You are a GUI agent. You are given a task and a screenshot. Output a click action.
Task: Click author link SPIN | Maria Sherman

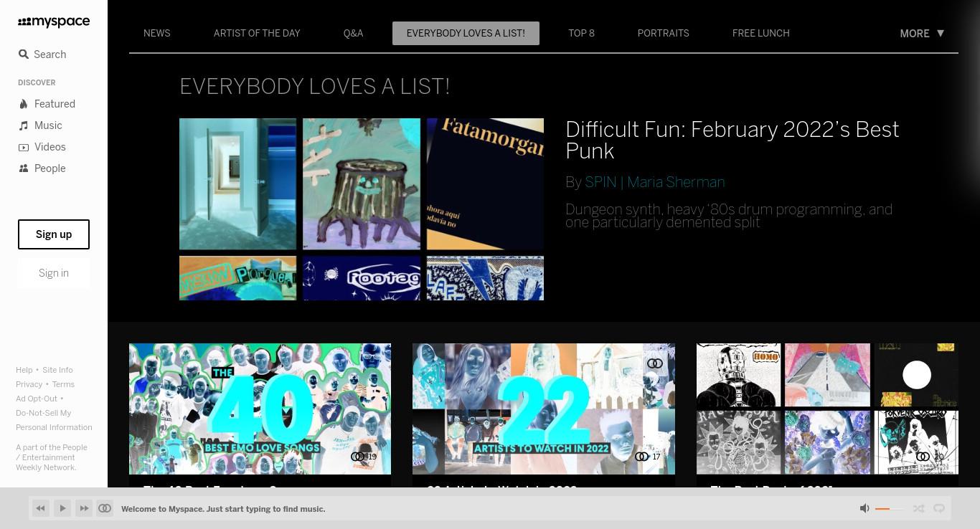point(654,182)
